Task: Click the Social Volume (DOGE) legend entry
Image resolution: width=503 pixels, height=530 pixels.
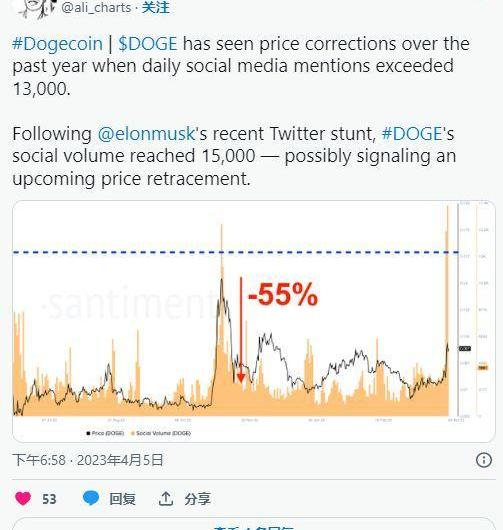Action: (x=161, y=433)
